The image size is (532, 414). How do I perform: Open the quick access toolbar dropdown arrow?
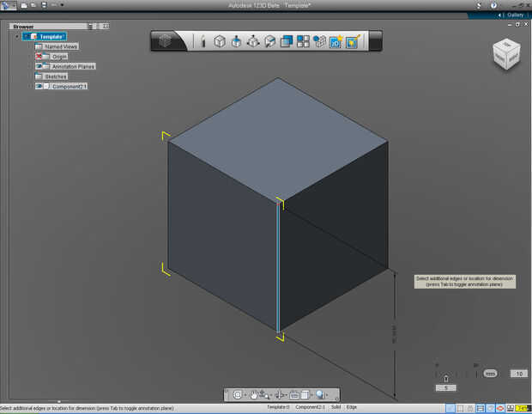pos(63,5)
